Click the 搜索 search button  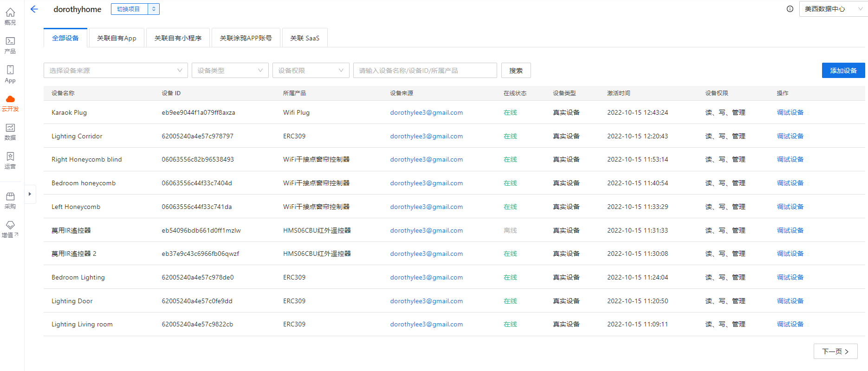pyautogui.click(x=516, y=71)
